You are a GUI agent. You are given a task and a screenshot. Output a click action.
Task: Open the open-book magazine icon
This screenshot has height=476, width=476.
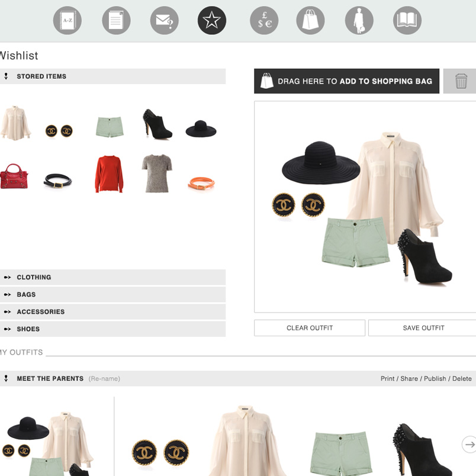[x=407, y=21]
